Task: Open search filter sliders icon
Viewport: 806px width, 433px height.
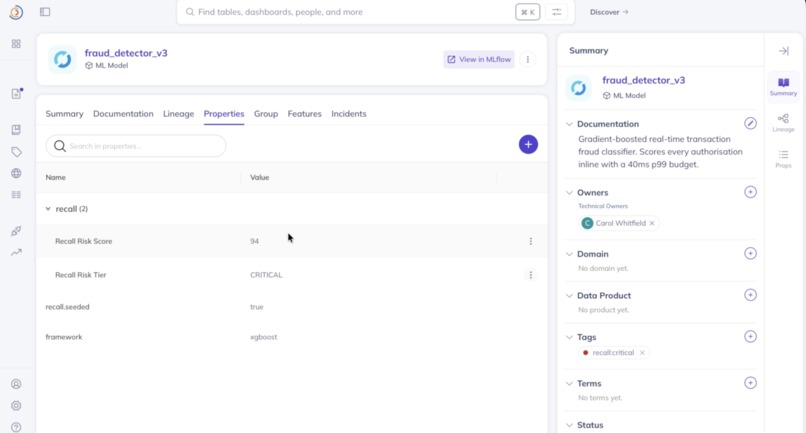Action: pyautogui.click(x=557, y=12)
